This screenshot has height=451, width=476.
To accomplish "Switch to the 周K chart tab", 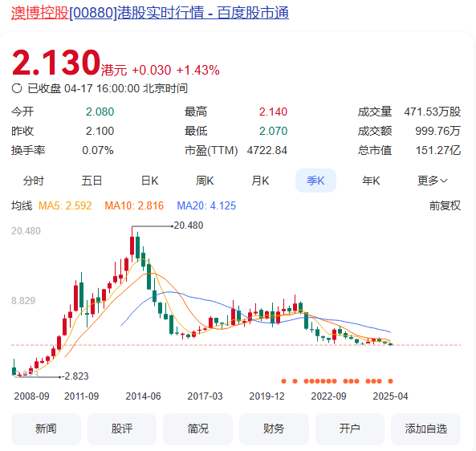I will tap(205, 181).
